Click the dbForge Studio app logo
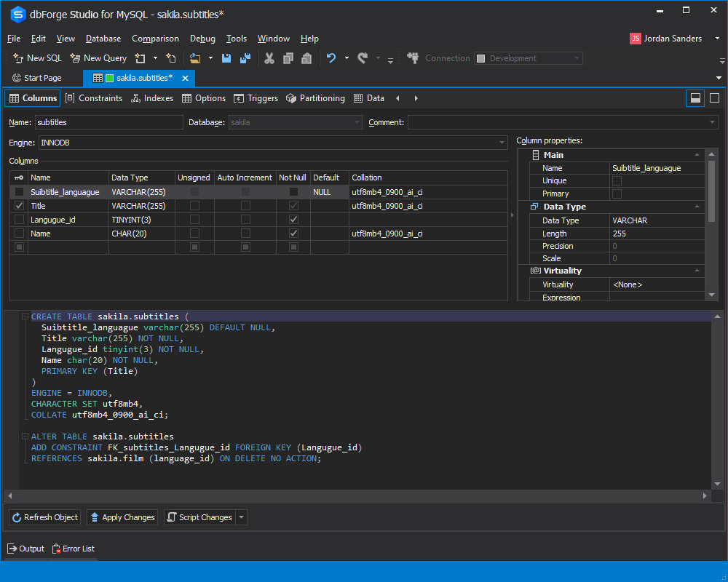The height and width of the screenshot is (582, 728). 17,15
